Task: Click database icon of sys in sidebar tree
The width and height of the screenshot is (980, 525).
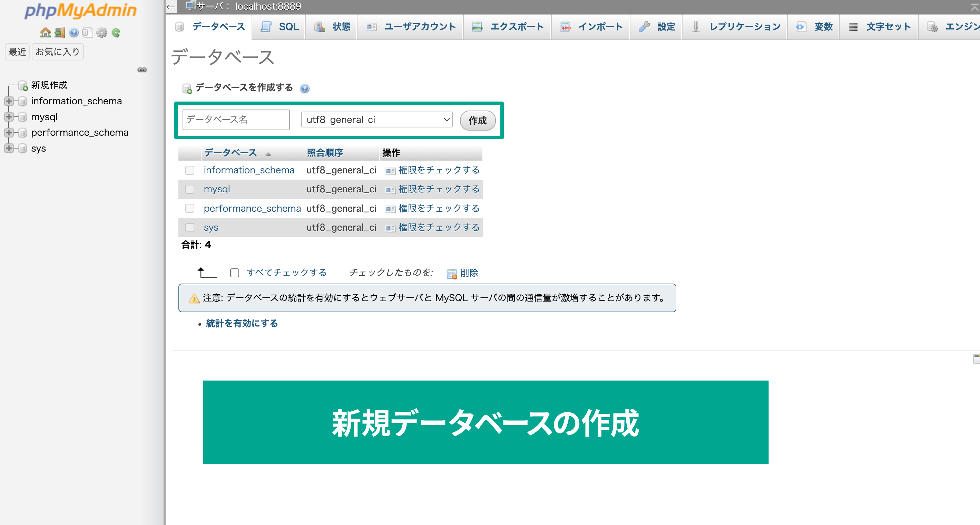Action: click(x=22, y=148)
